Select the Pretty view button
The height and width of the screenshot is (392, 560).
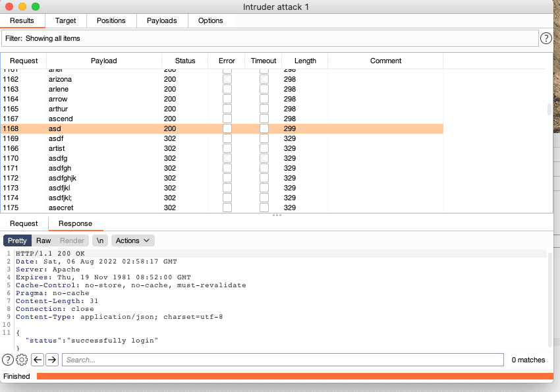coord(17,240)
